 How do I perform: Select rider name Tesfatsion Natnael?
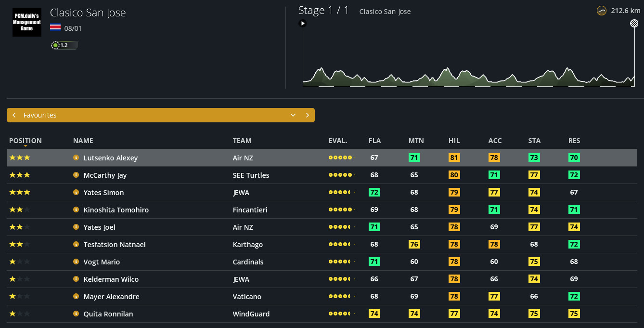pos(115,245)
